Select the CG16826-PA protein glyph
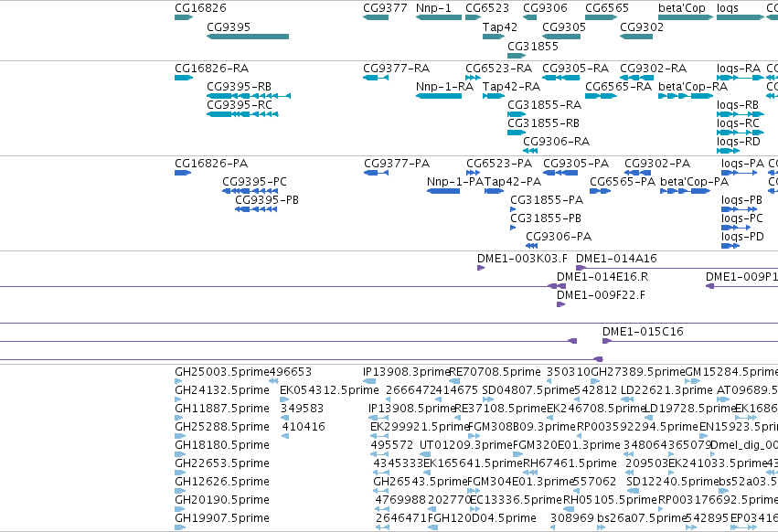 (x=183, y=173)
